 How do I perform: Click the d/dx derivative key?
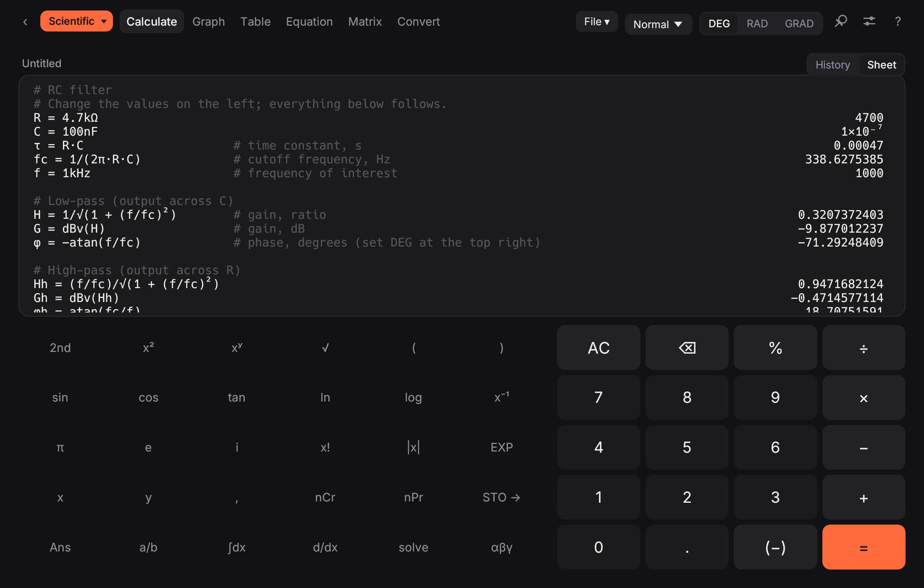pyautogui.click(x=325, y=547)
